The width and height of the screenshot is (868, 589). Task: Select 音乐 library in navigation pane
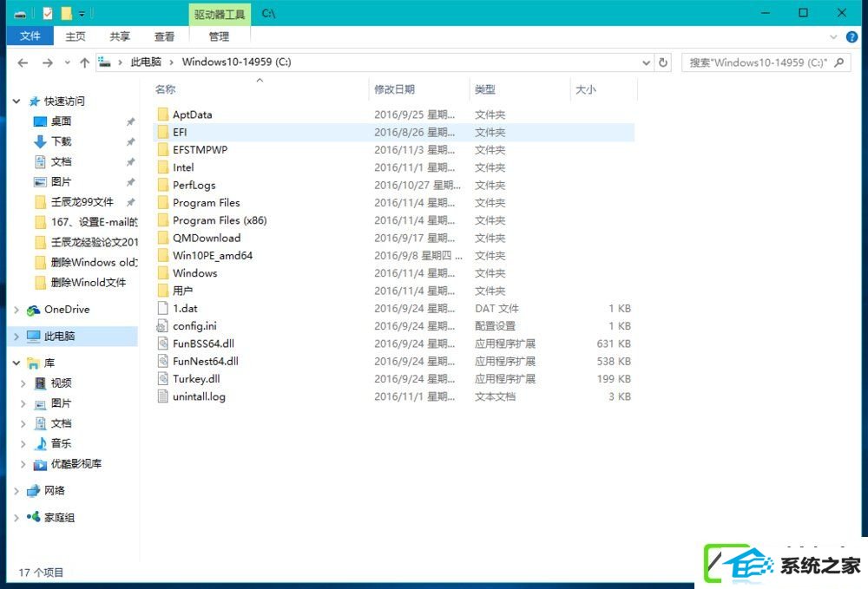pyautogui.click(x=61, y=443)
